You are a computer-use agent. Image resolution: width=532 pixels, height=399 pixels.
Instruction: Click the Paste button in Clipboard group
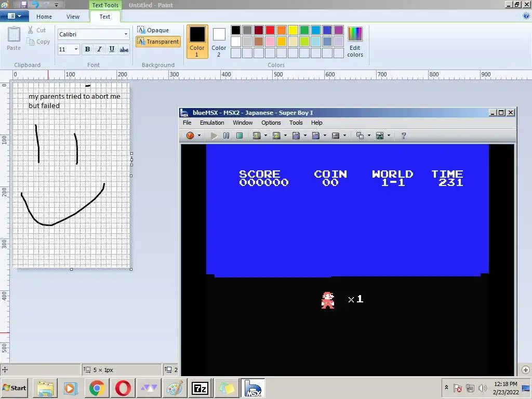tap(14, 38)
